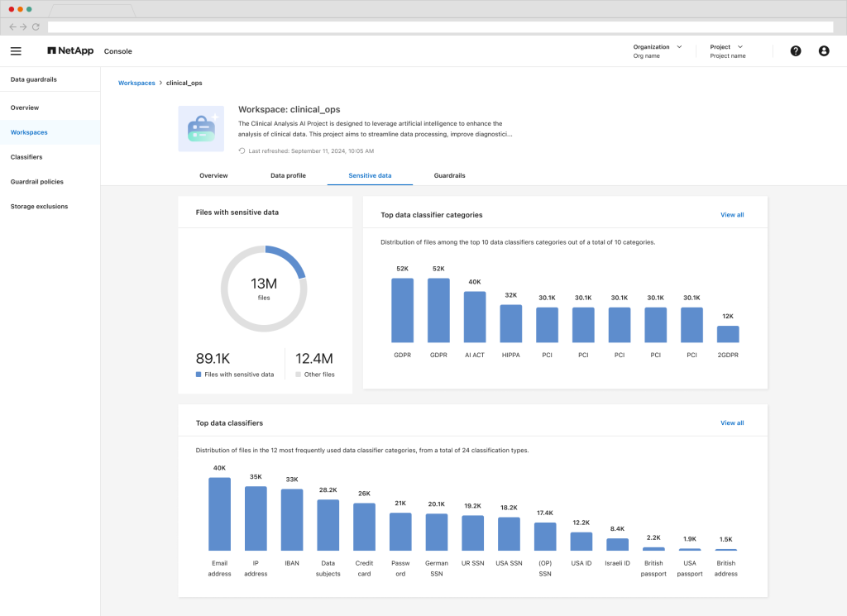
Task: Open the hamburger navigation menu
Action: pos(16,51)
